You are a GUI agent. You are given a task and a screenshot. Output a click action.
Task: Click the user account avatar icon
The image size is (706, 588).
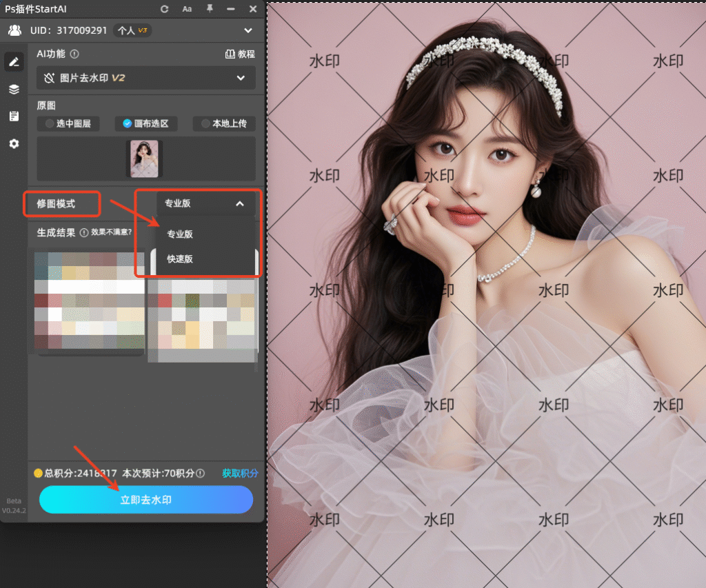(15, 30)
